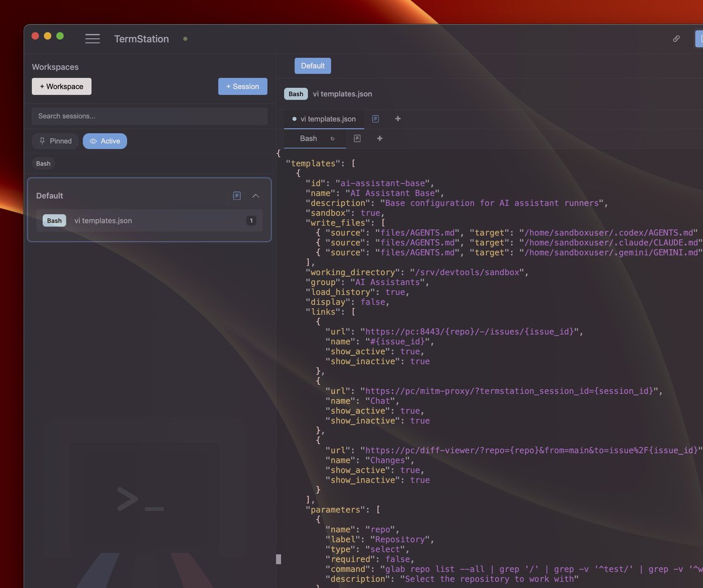Image resolution: width=703 pixels, height=588 pixels.
Task: Click the Default workspace heading in sidebar
Action: click(50, 196)
